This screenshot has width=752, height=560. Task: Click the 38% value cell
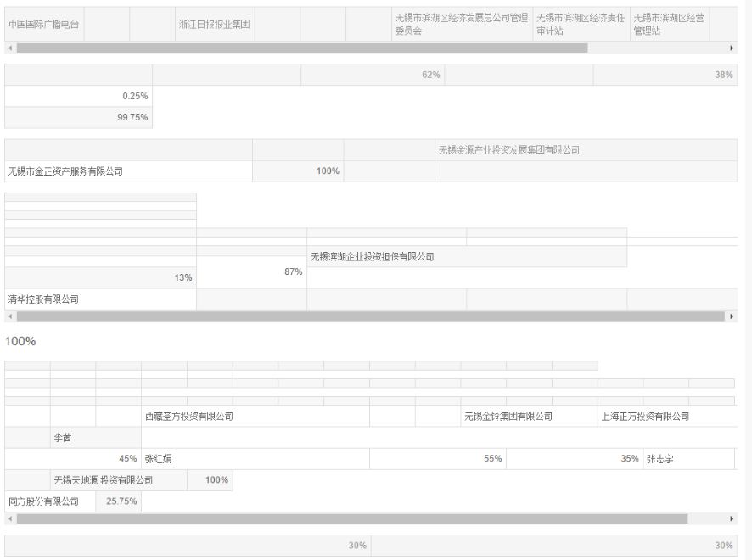click(x=665, y=75)
